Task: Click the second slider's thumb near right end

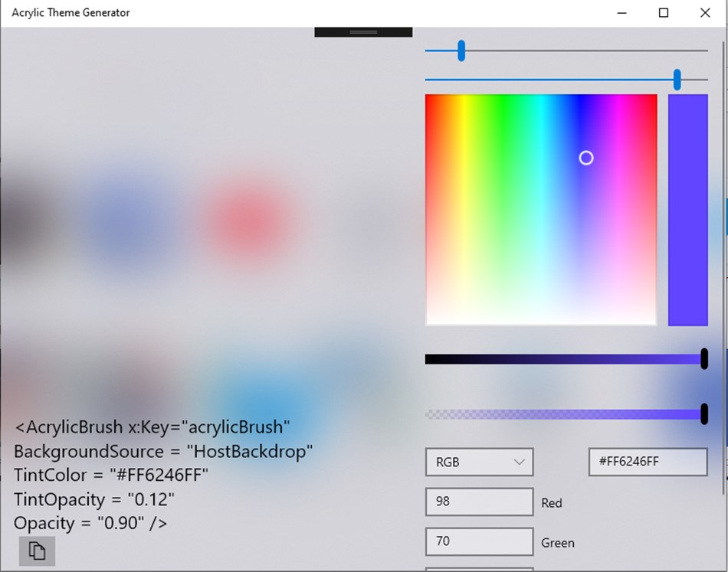Action: pos(677,80)
